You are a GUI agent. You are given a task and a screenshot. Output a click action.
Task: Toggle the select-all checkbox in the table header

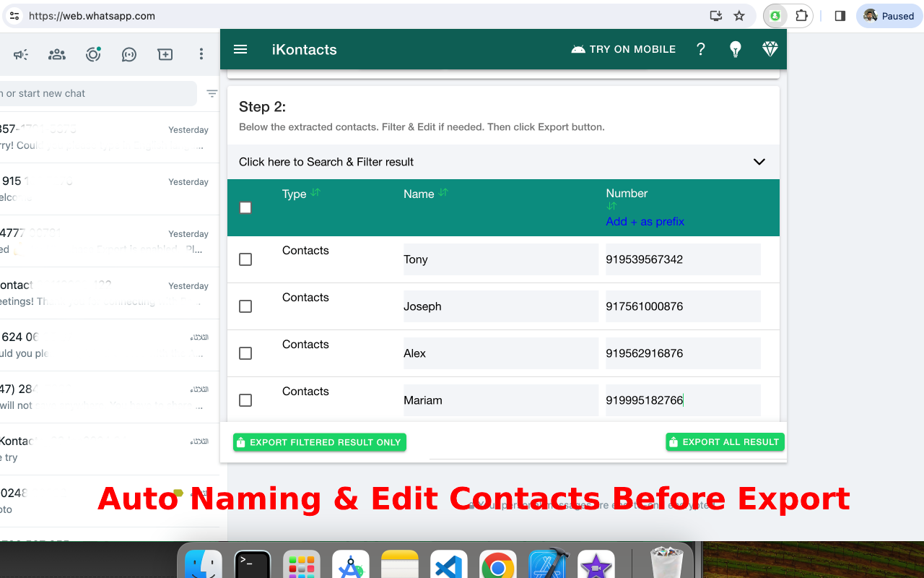click(x=245, y=207)
